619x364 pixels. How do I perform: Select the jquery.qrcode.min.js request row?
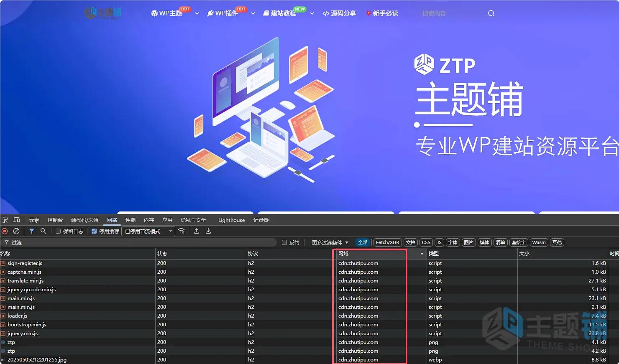click(309, 290)
